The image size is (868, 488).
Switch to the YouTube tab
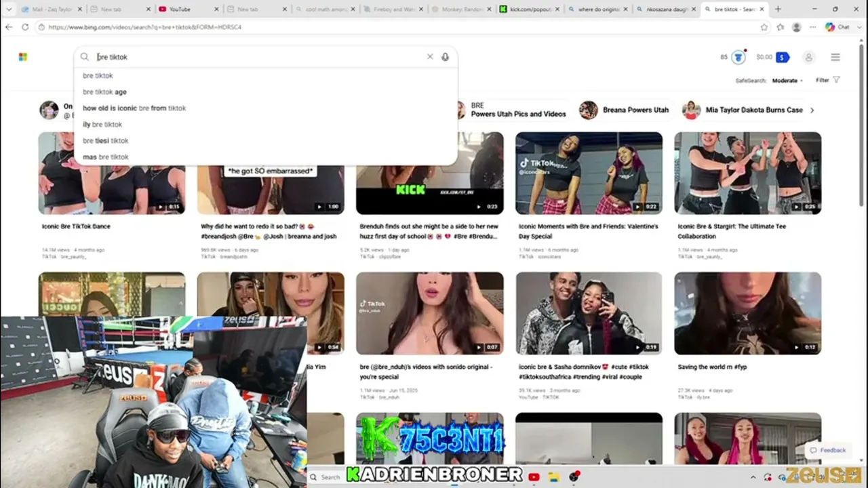point(189,9)
